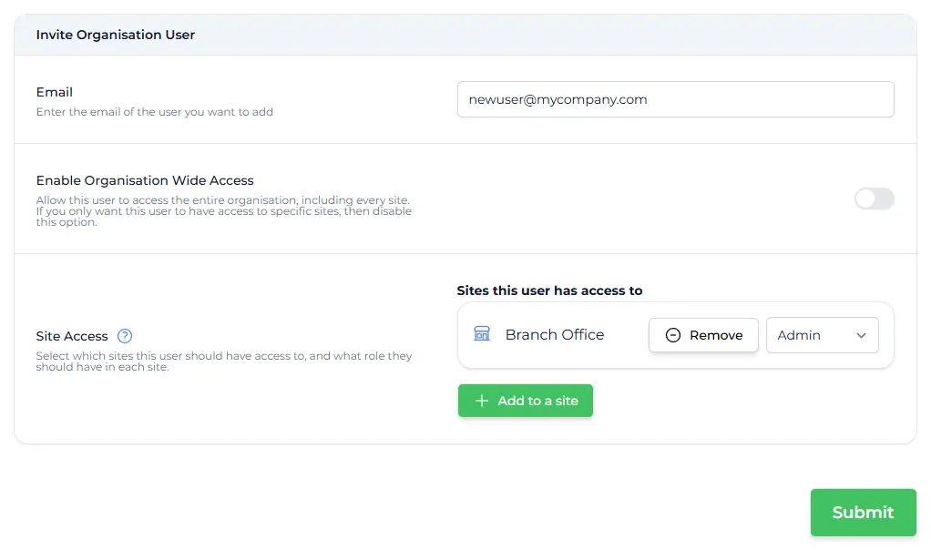Select the Branch Office site name
This screenshot has height=560, width=931.
coord(555,335)
